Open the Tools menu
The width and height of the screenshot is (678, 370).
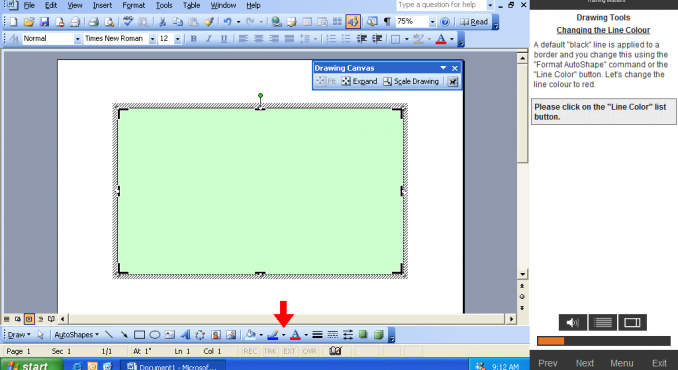pos(164,6)
